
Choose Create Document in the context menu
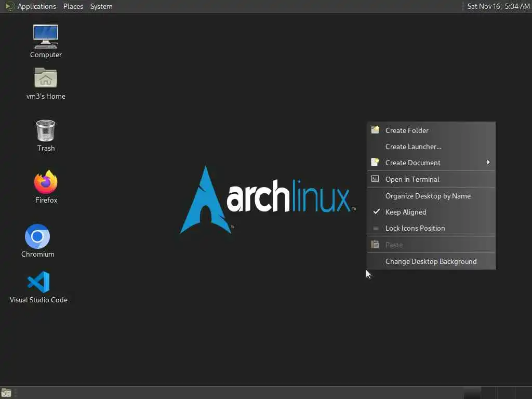click(x=431, y=163)
